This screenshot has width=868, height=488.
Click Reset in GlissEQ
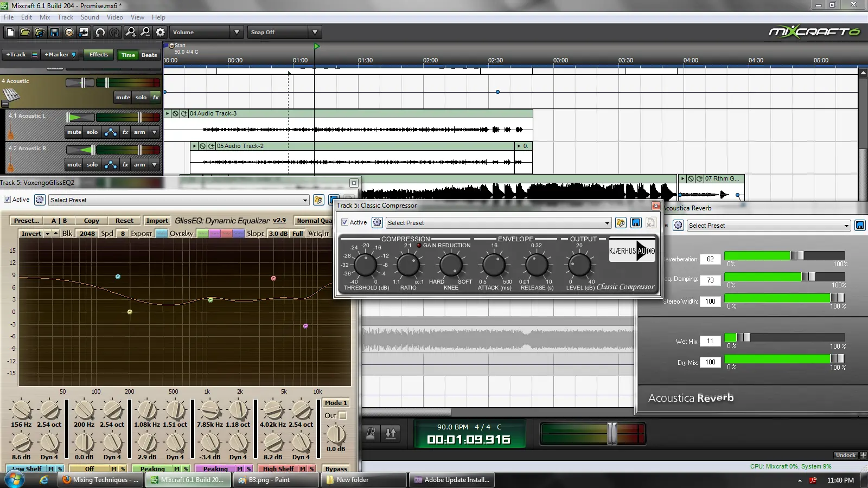124,221
